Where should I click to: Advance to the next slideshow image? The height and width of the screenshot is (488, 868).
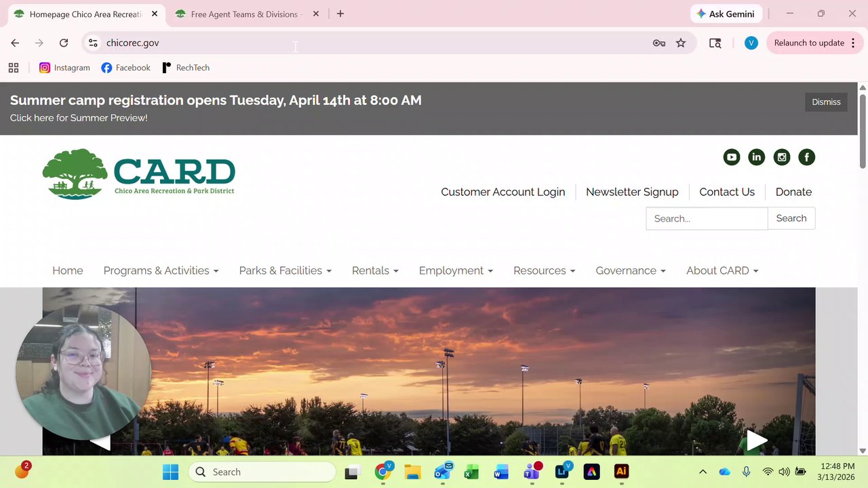[757, 440]
